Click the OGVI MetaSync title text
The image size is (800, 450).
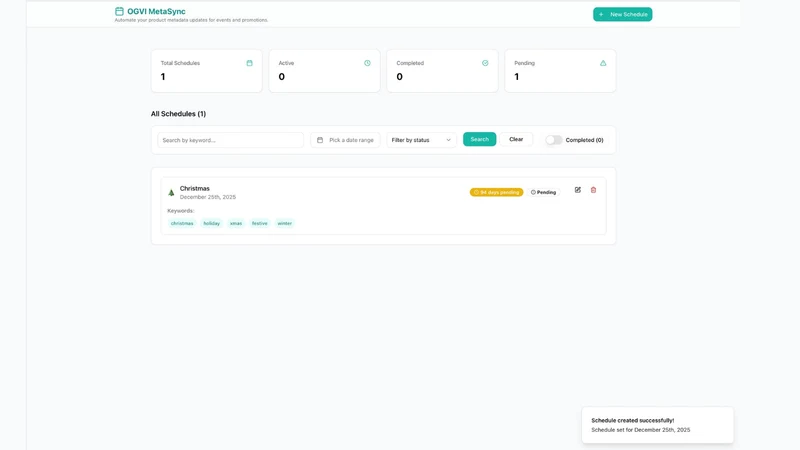tap(156, 11)
